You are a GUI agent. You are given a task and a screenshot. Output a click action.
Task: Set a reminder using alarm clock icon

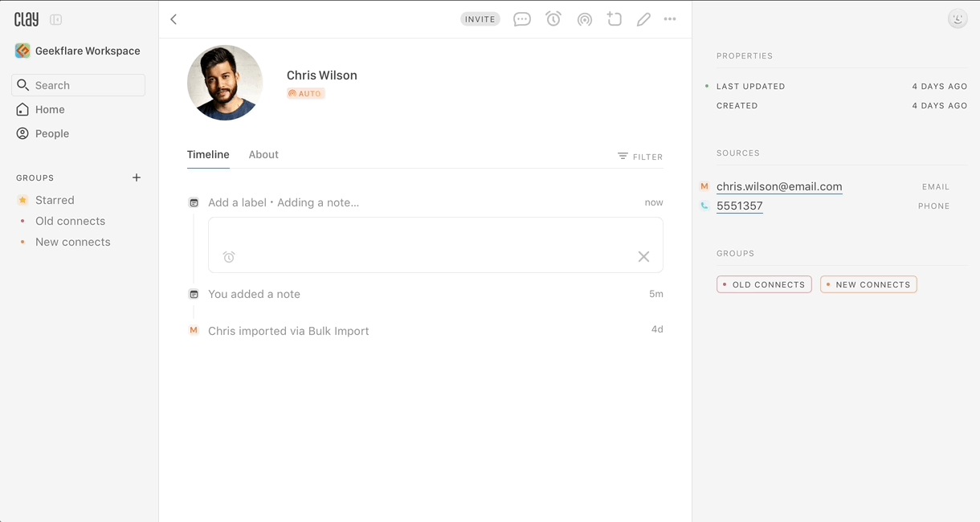(x=553, y=18)
